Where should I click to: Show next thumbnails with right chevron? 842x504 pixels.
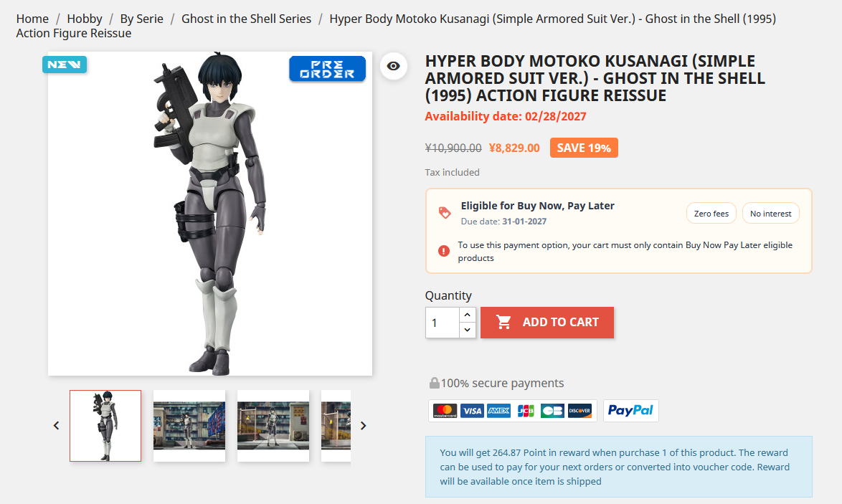(x=363, y=426)
